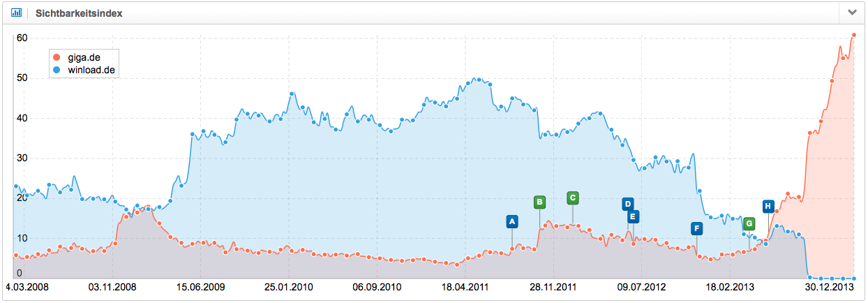Click the bar chart icon beside Sichtbarkeitsindex

tap(16, 13)
